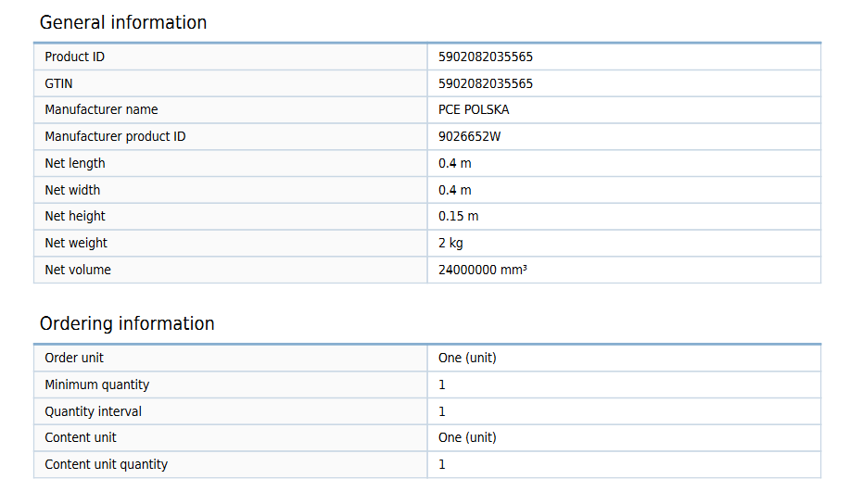
Task: Select the 24000000 mm³ volume value
Action: coord(483,270)
